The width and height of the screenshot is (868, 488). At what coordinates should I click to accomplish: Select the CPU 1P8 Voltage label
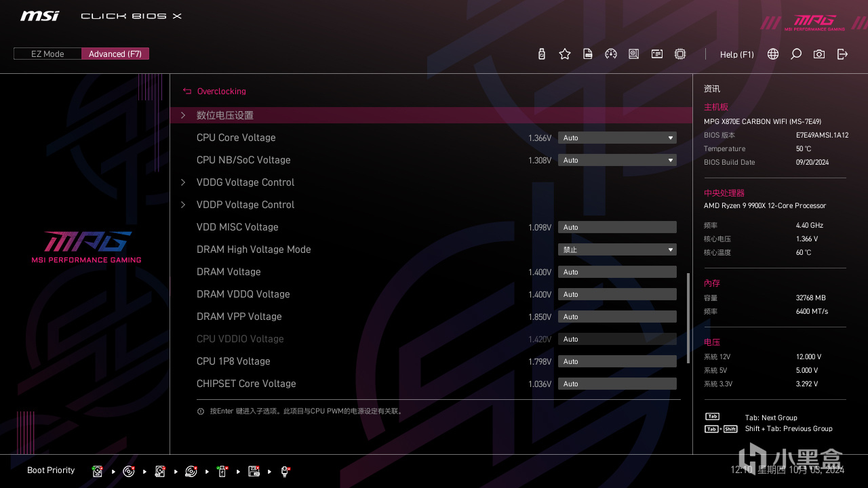(233, 361)
